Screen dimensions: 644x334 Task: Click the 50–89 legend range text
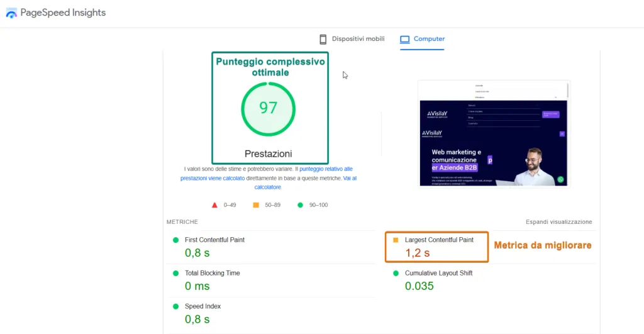pos(273,205)
